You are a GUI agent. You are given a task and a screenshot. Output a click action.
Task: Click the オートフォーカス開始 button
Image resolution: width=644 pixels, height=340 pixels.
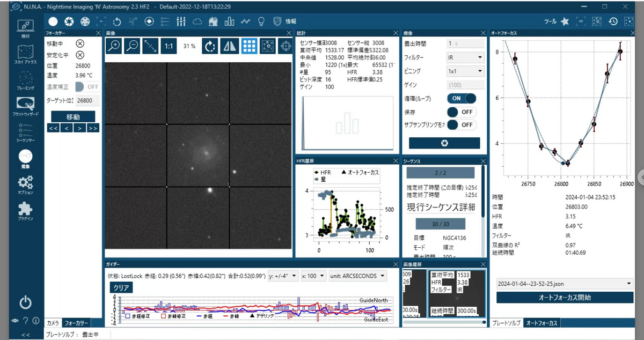coord(565,297)
